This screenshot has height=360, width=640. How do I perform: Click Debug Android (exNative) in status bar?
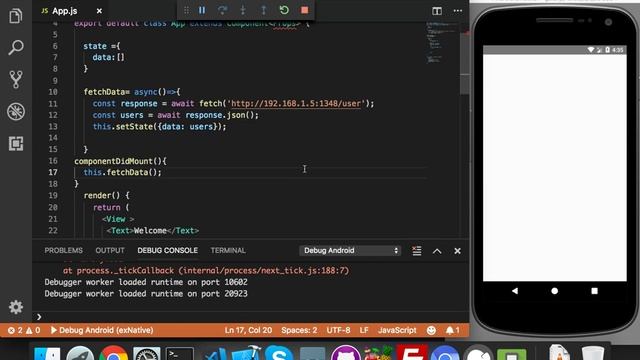click(x=102, y=330)
